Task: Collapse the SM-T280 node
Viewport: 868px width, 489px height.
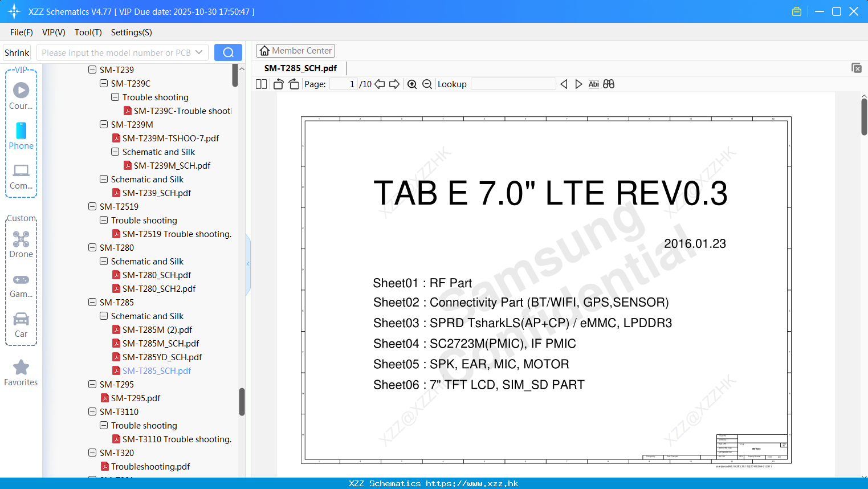Action: [92, 247]
